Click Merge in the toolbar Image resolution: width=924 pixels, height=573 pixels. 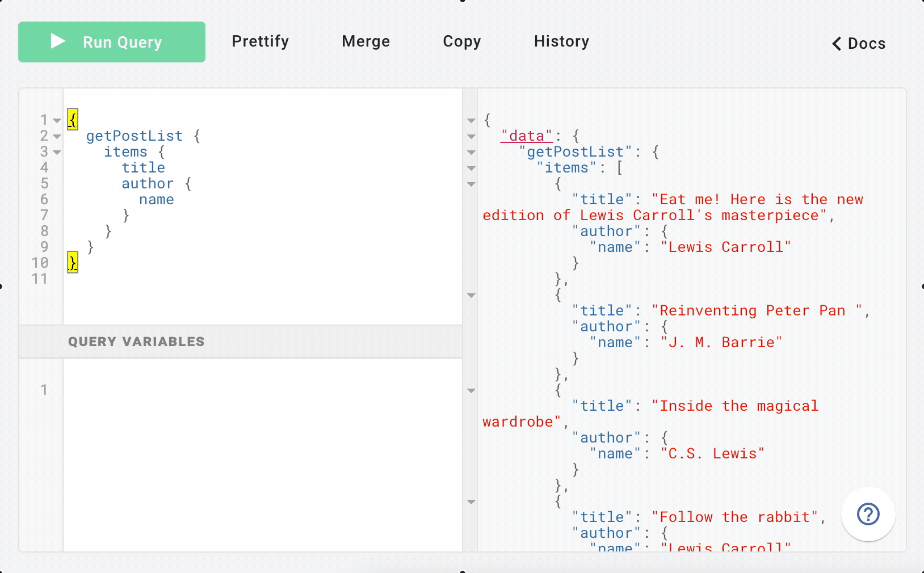(x=366, y=41)
